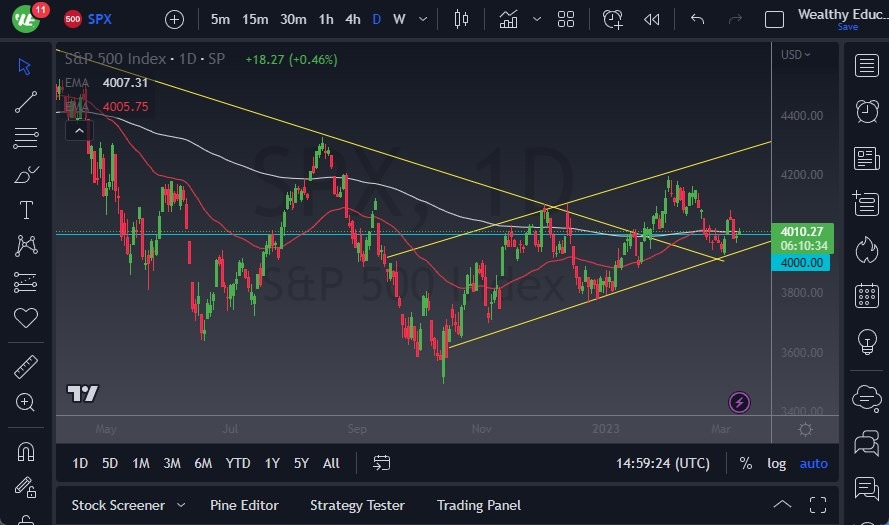The image size is (889, 525).
Task: Toggle percent scale mode
Action: 746,463
